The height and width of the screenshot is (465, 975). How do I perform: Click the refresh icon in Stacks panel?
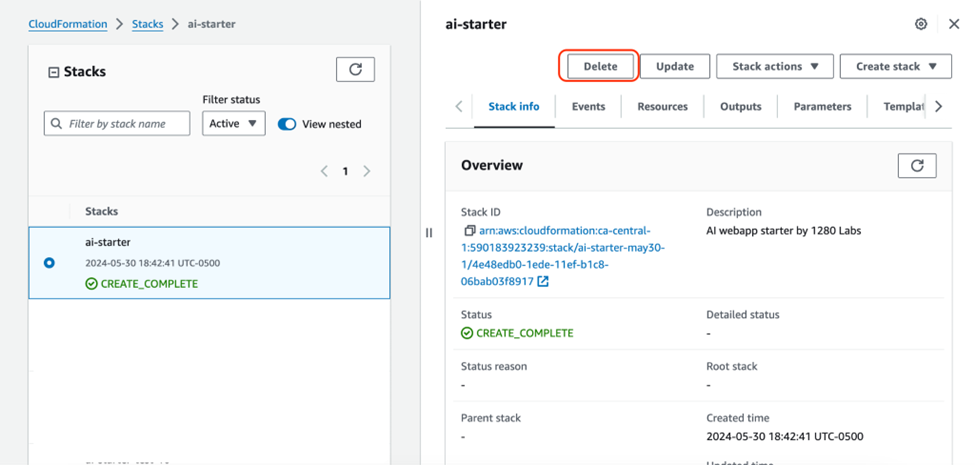[x=355, y=69]
